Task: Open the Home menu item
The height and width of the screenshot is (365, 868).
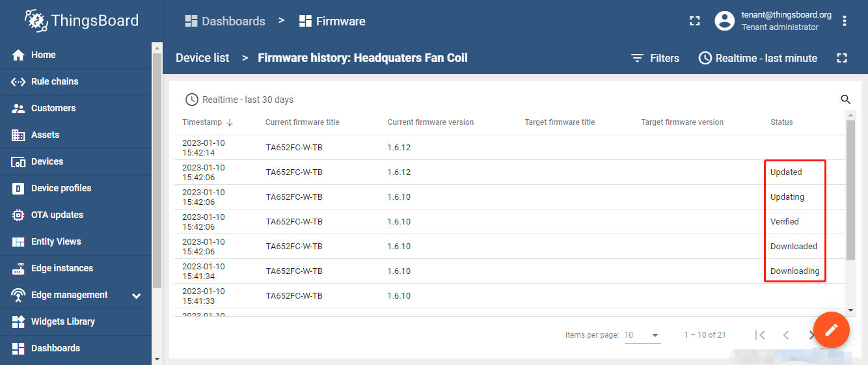Action: [x=75, y=55]
